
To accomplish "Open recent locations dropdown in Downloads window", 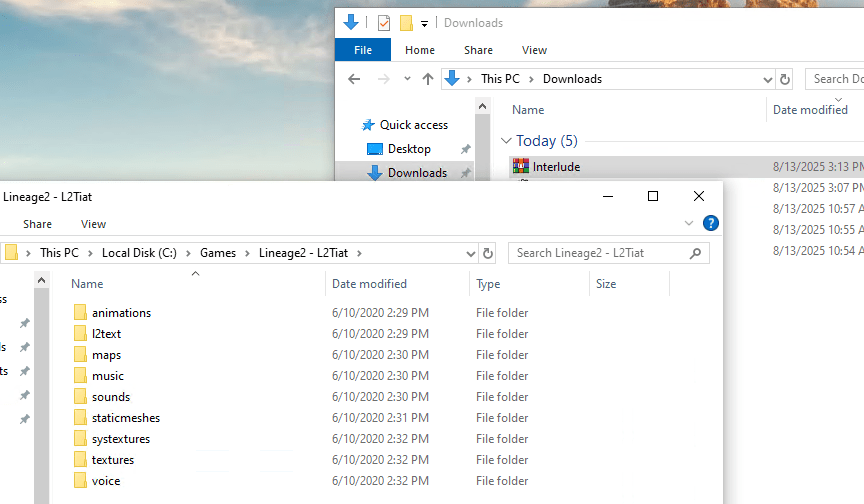I will (x=407, y=79).
